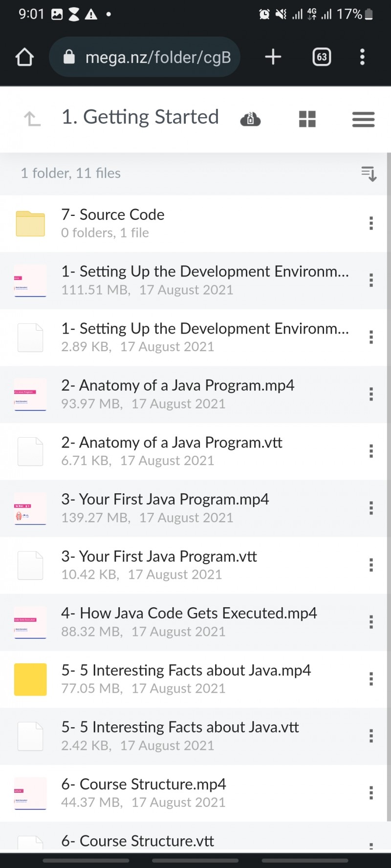
Task: Tap thumbnail of Your First Java Program.mp4
Action: (x=30, y=508)
